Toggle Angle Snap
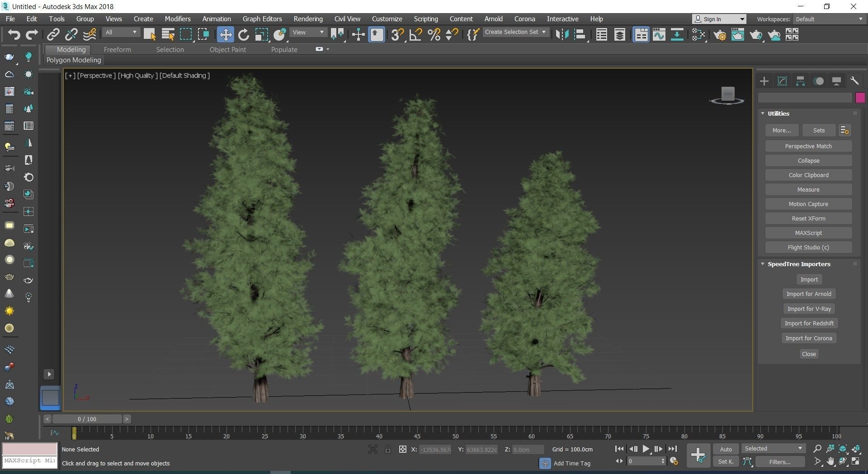 (x=415, y=34)
